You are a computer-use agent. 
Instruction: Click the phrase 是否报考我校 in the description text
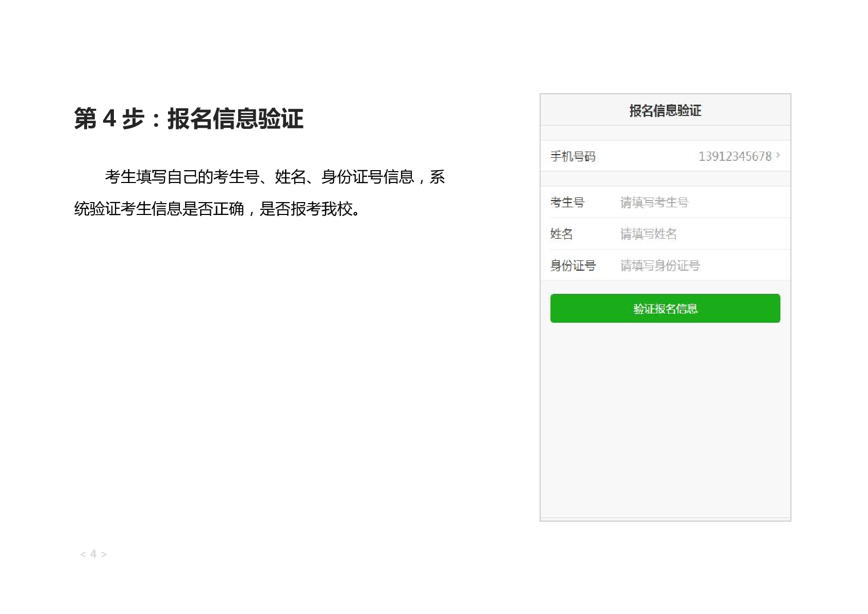pyautogui.click(x=306, y=209)
